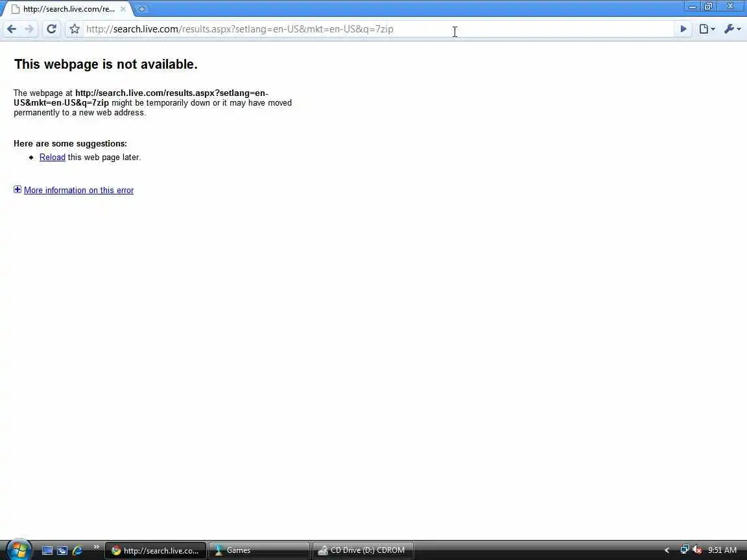Focus the address bar URL field
The width and height of the screenshot is (747, 560).
coord(379,29)
